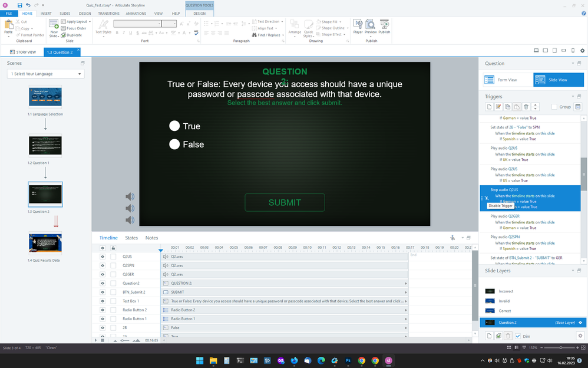Disable the selected Stop audio trigger
The height and width of the screenshot is (368, 588).
click(x=487, y=198)
